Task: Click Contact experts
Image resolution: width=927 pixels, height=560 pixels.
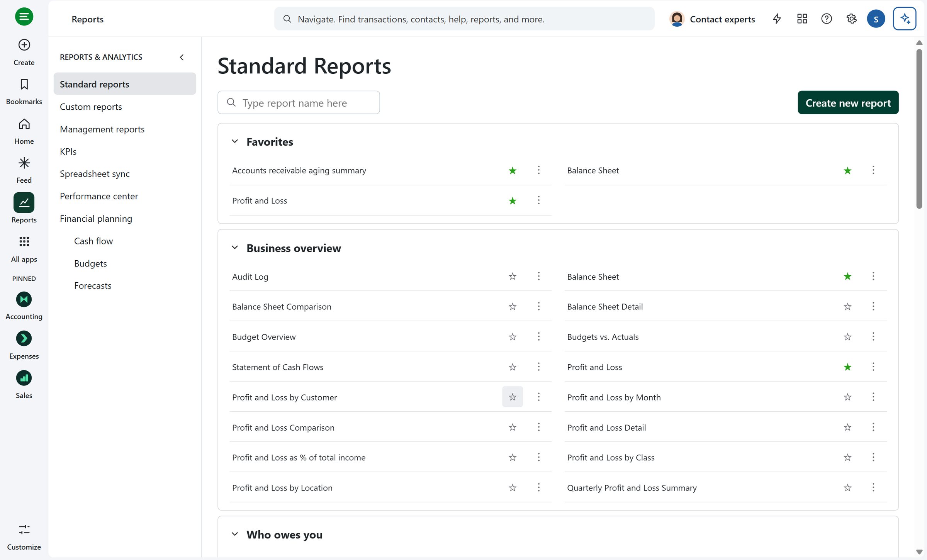Action: 712,19
